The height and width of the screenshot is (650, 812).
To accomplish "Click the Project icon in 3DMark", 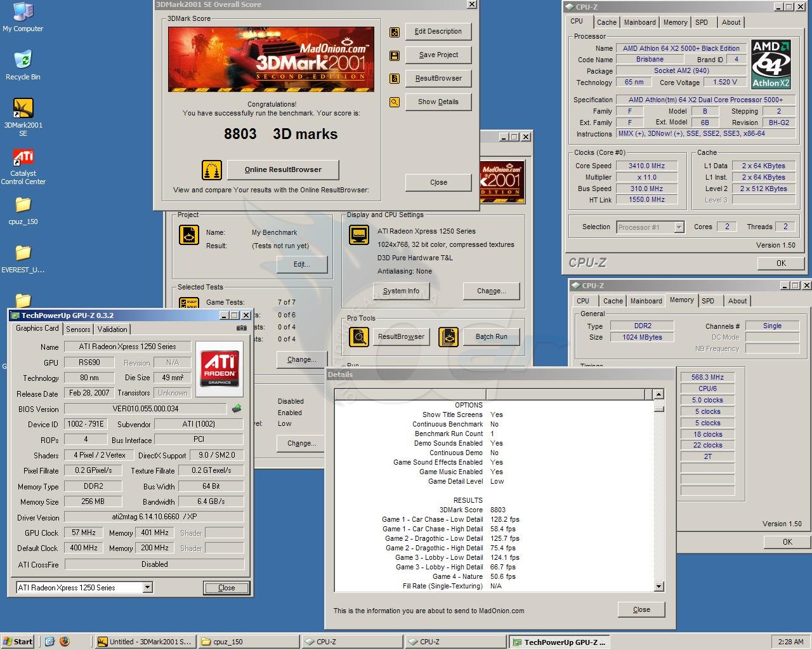I will 189,235.
